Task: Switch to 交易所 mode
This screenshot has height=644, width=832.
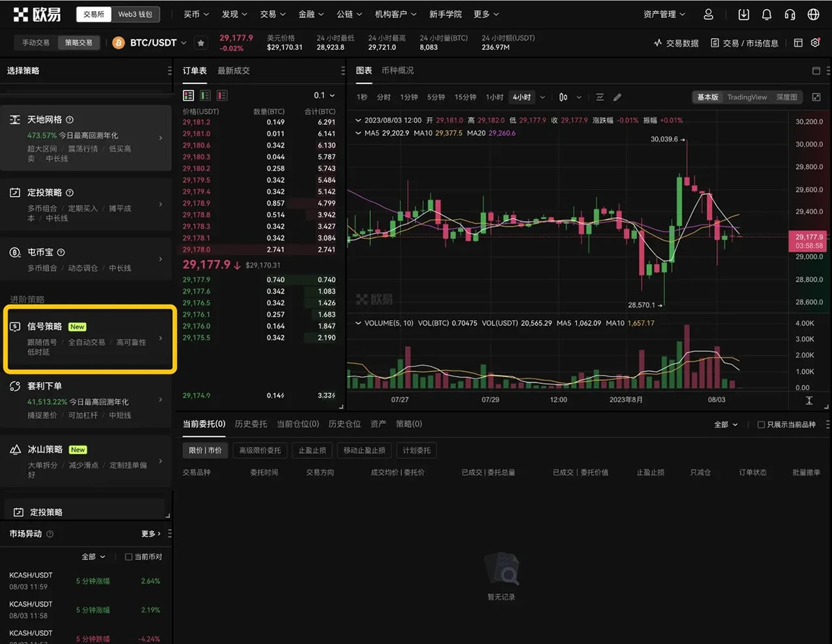Action: click(x=93, y=14)
